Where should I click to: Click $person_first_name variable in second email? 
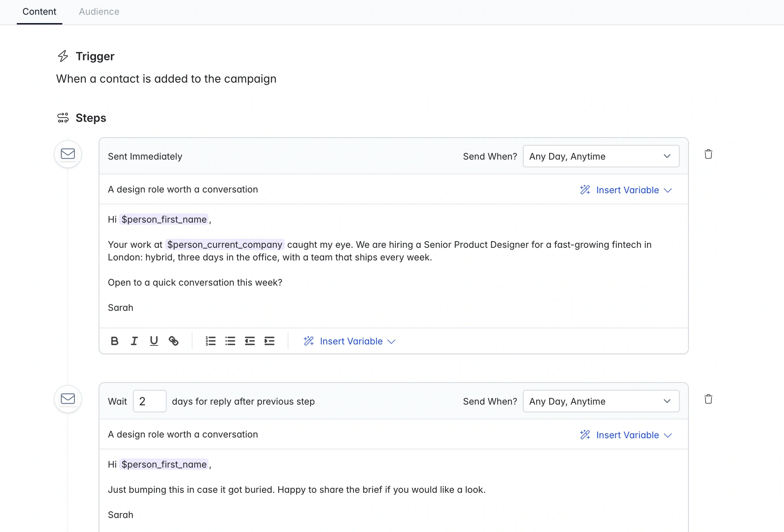[164, 465]
